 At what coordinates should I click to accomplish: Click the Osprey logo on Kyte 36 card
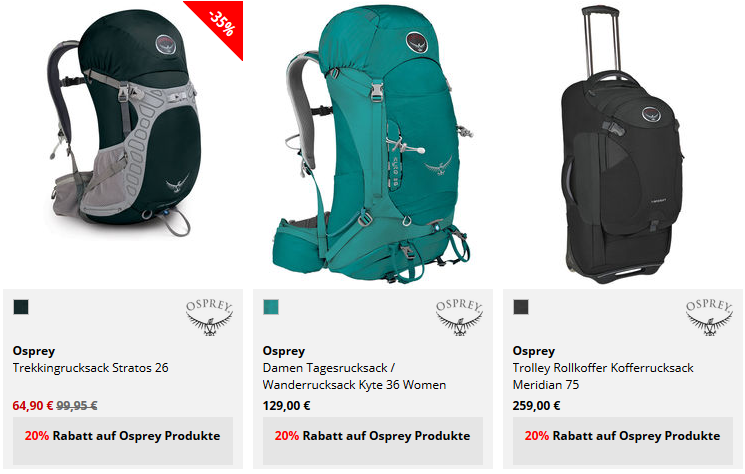pyautogui.click(x=459, y=318)
